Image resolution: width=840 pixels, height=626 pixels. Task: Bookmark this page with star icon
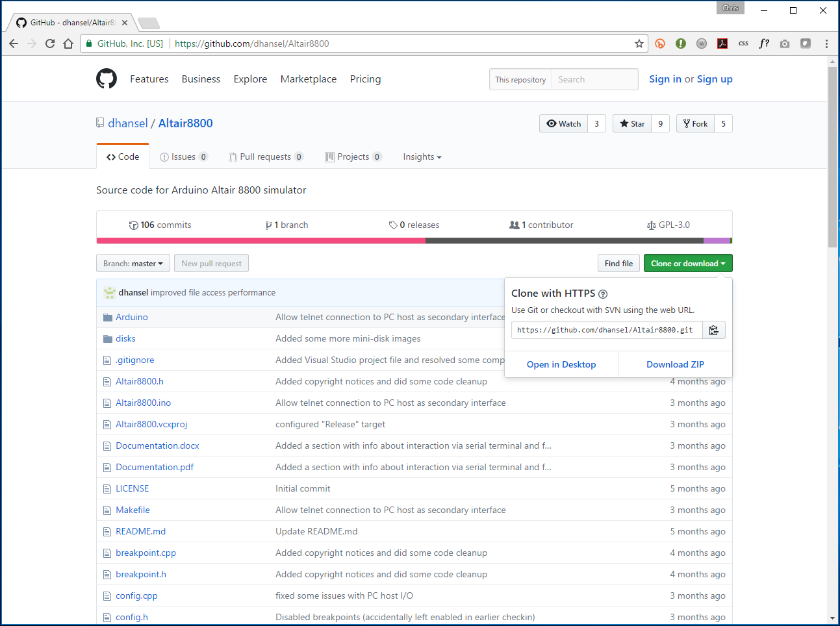(x=639, y=44)
